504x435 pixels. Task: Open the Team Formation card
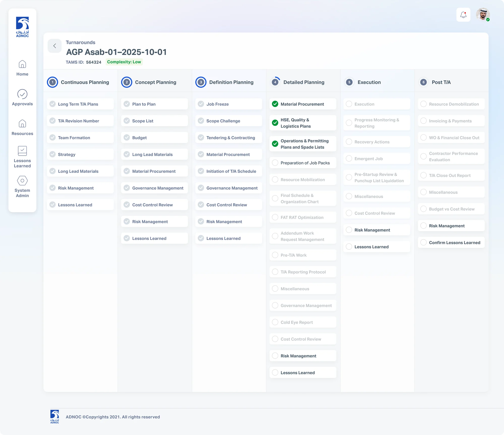(x=80, y=137)
